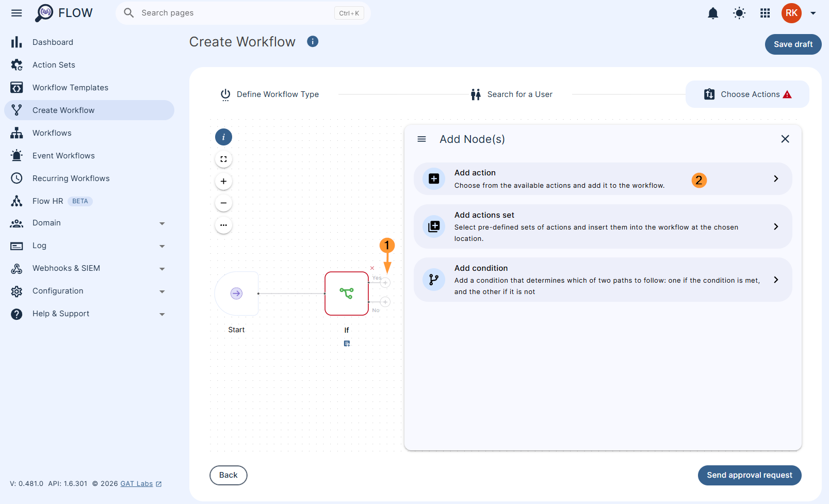Click the Workflows hierarchy icon
This screenshot has width=829, height=504.
pyautogui.click(x=17, y=133)
